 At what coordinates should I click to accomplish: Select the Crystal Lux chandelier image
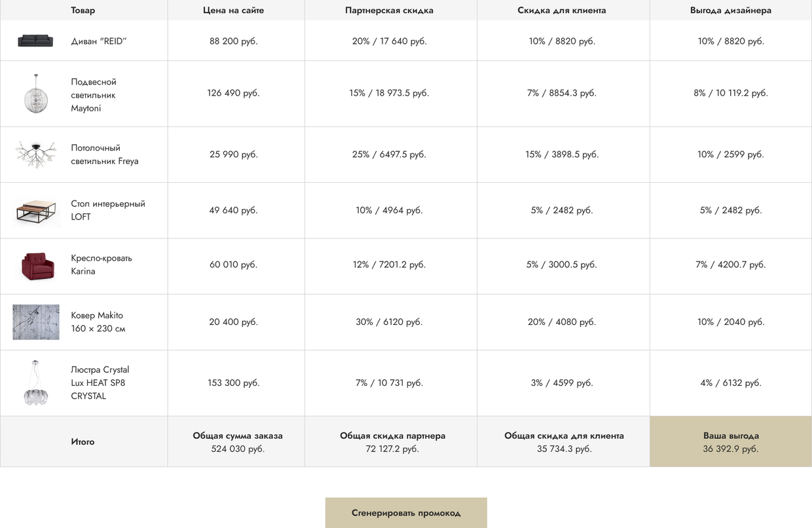(x=35, y=383)
